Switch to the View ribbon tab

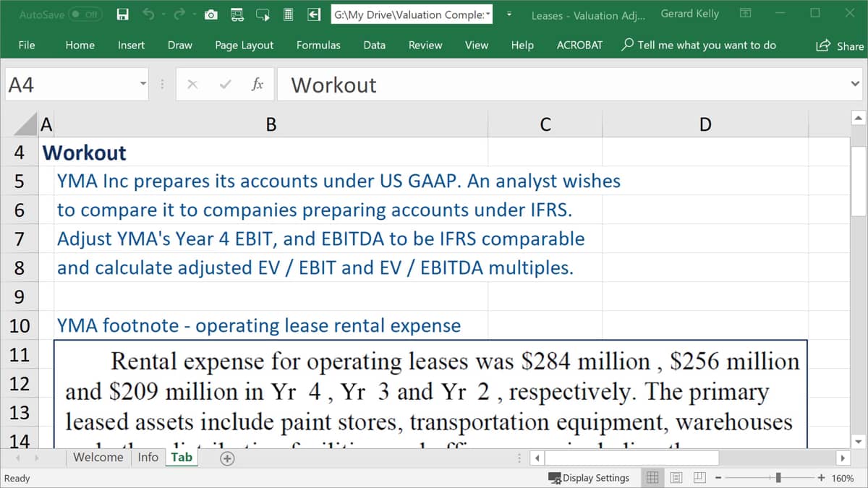pyautogui.click(x=476, y=45)
